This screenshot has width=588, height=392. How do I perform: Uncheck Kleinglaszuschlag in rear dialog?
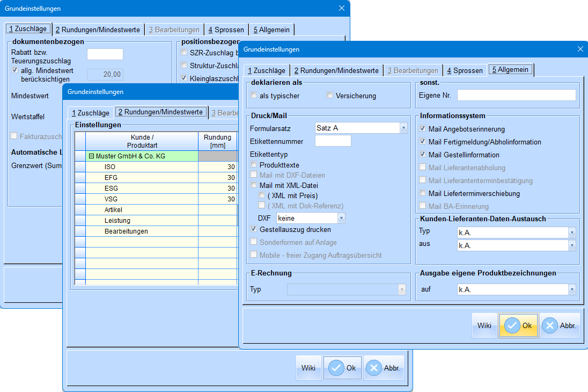point(183,78)
